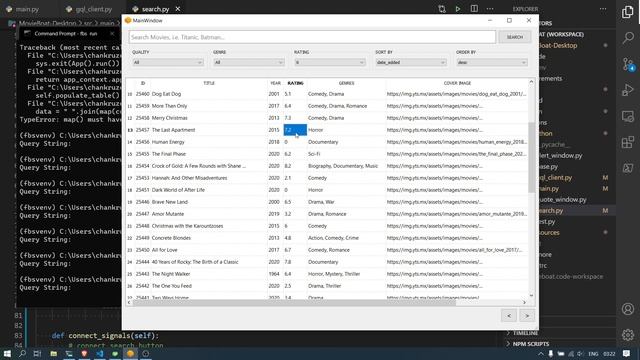Viewport: 640px width, 360px height.
Task: Open the Order By dropdown
Action: (x=492, y=62)
